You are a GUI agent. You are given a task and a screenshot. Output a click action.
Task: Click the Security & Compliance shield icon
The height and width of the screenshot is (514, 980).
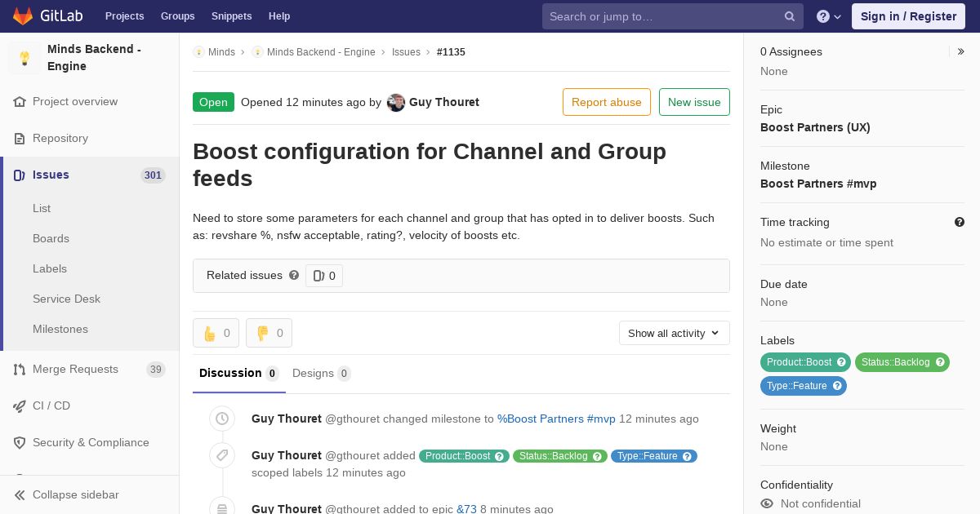[x=20, y=443]
